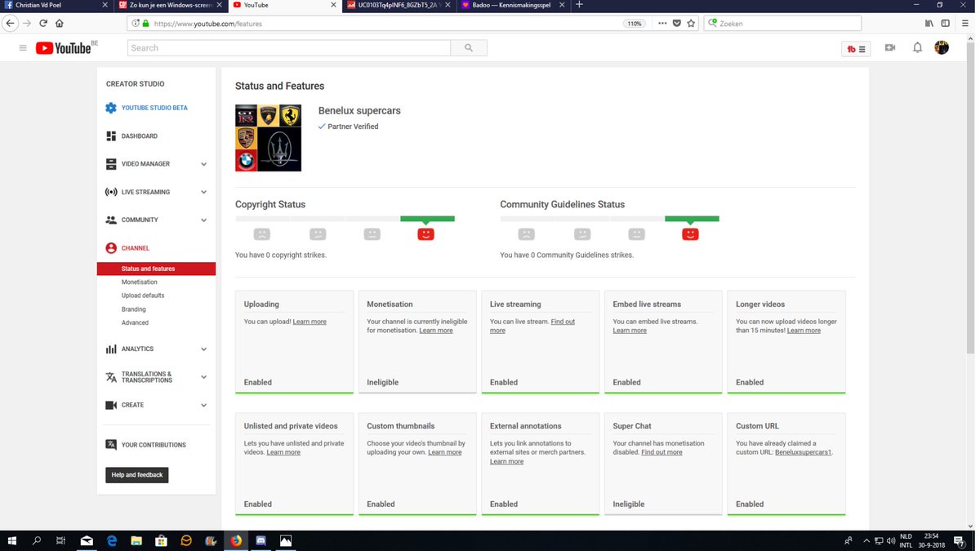This screenshot has width=980, height=551.
Task: Select Status and features menu item
Action: coord(156,269)
